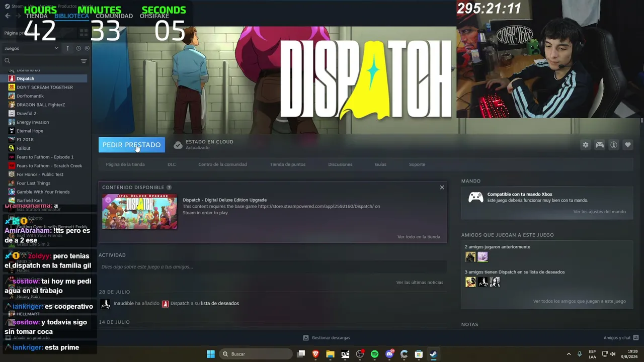Open Guías section
The height and width of the screenshot is (362, 644).
(380, 164)
